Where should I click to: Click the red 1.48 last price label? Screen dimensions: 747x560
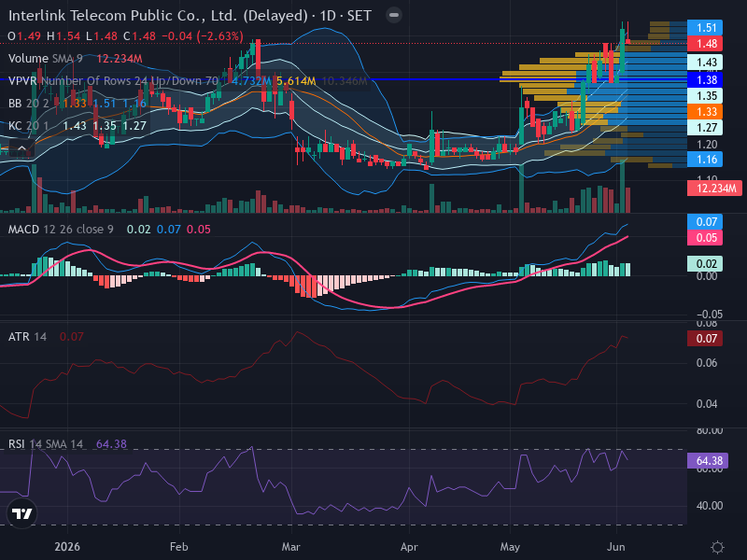click(x=705, y=44)
